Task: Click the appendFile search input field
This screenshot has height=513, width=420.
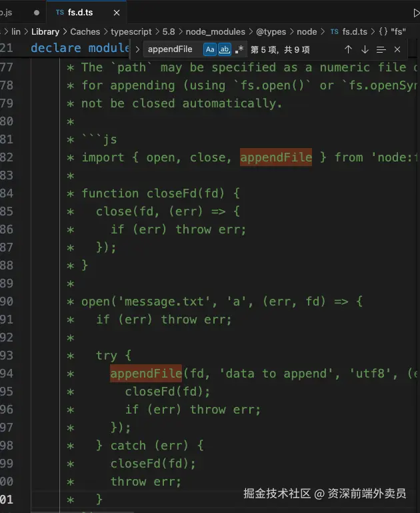Action: (x=173, y=49)
